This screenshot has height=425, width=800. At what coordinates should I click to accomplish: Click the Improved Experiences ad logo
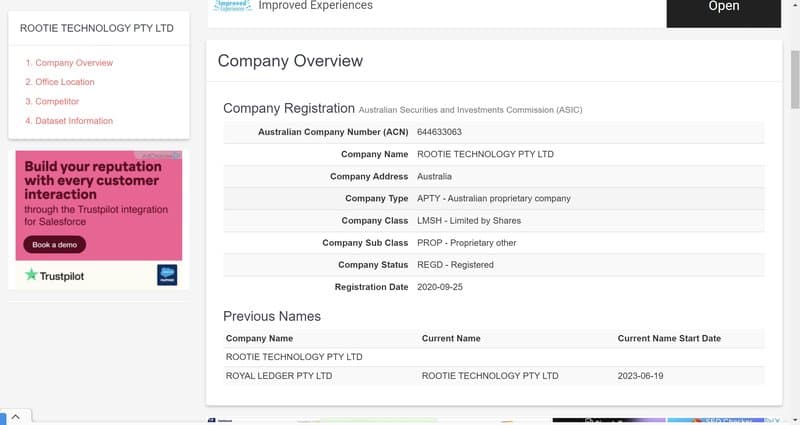click(x=232, y=5)
